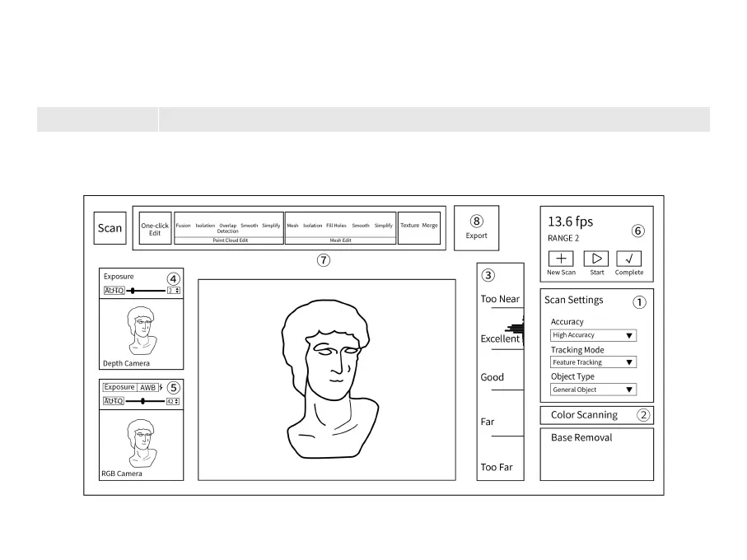Select Smooth in Point Cloud Edit
This screenshot has width=747, height=560.
click(x=250, y=226)
